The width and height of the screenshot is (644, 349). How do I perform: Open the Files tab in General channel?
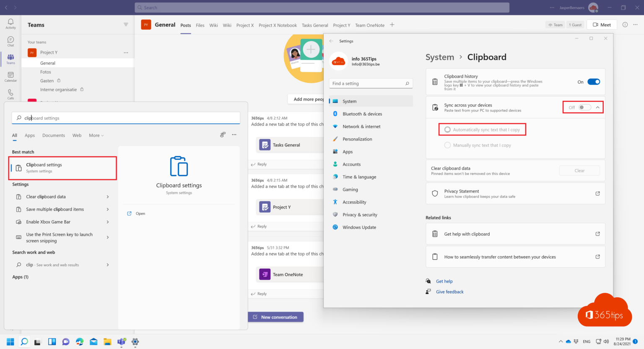click(200, 25)
